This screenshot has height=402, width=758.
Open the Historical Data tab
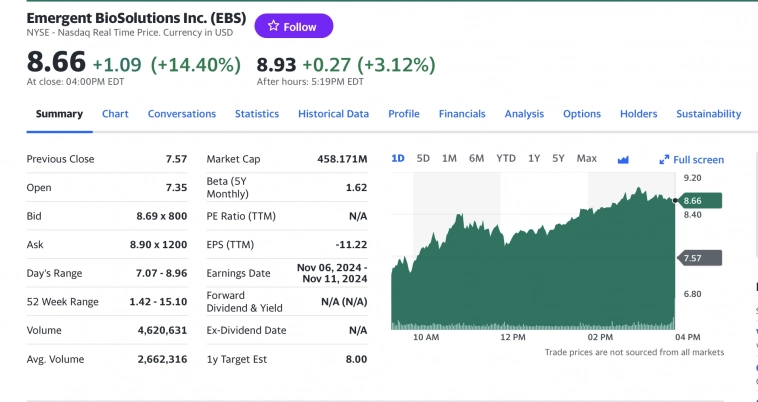[333, 114]
